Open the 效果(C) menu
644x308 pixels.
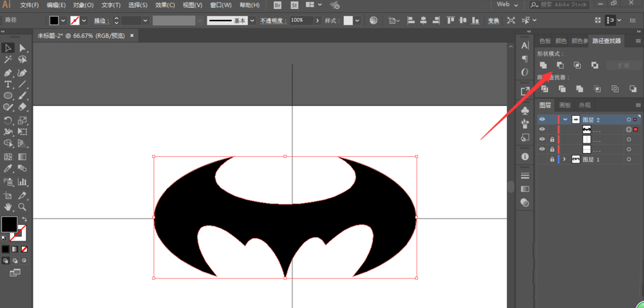(x=165, y=5)
